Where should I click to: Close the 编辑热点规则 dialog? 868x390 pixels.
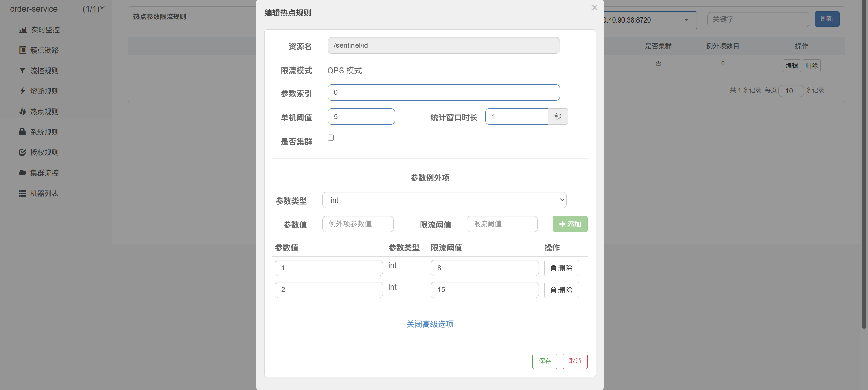[x=594, y=7]
